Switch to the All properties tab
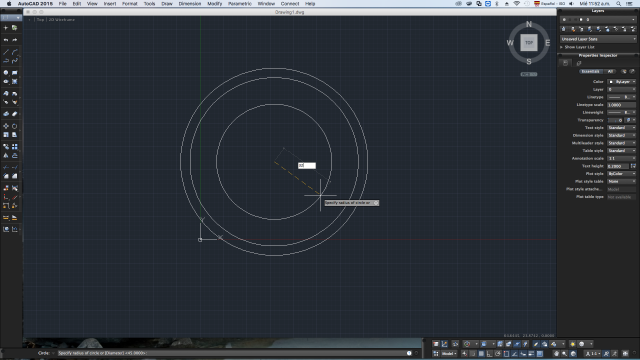Viewport: 640px width, 360px height. click(x=611, y=71)
